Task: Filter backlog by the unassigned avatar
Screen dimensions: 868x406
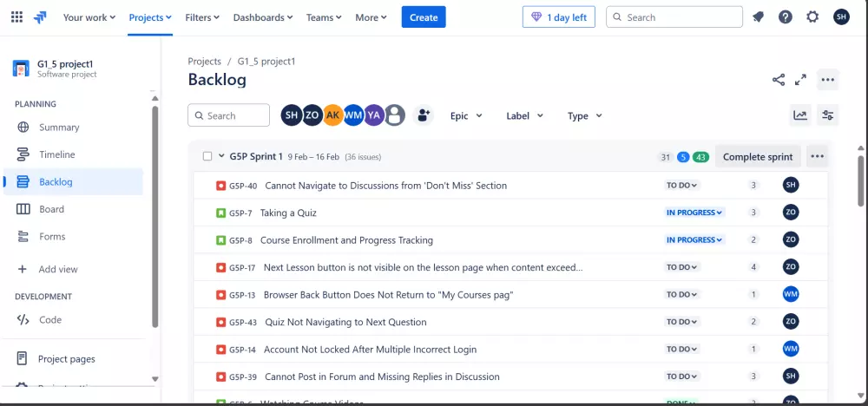Action: pos(394,115)
